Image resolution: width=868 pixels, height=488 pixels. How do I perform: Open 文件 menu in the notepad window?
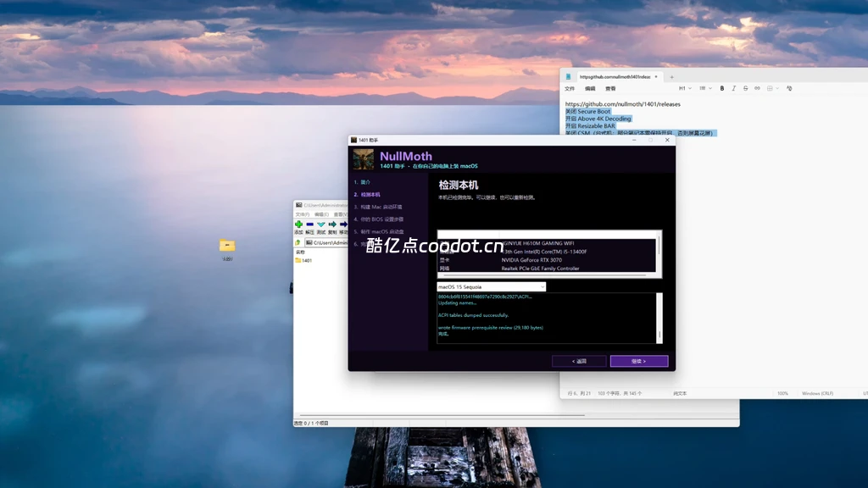[570, 88]
